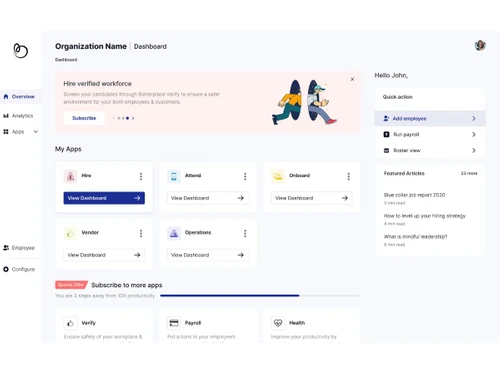
Task: Open Hire app options menu
Action: point(141,176)
